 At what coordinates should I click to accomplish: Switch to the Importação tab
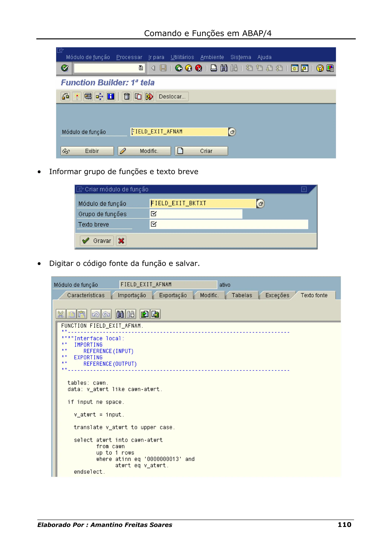(132, 295)
